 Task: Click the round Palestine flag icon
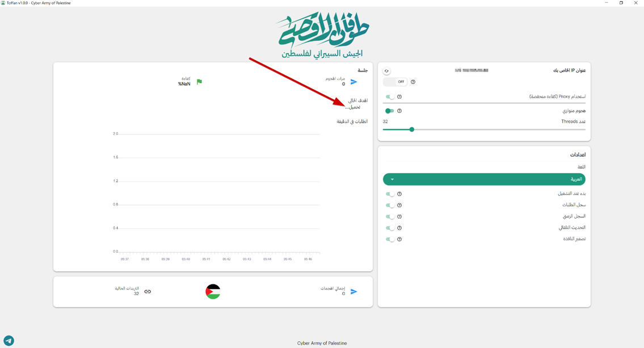pyautogui.click(x=213, y=292)
